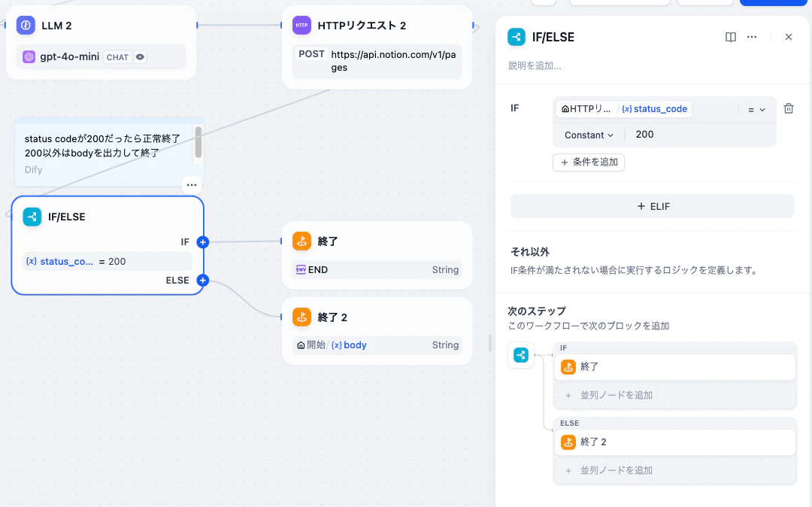
Task: Click the POST api.notion.com URL row
Action: (377, 61)
